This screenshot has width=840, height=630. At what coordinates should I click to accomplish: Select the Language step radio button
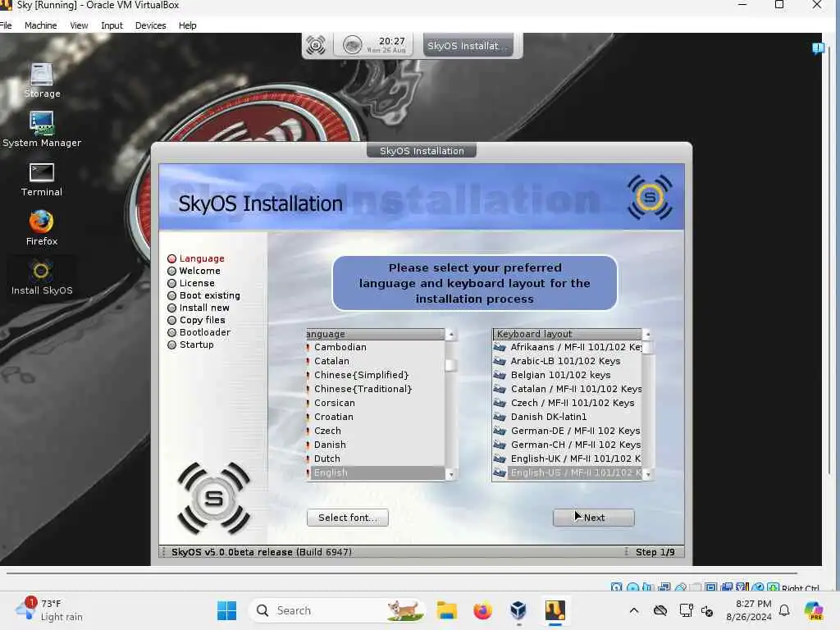pos(172,258)
